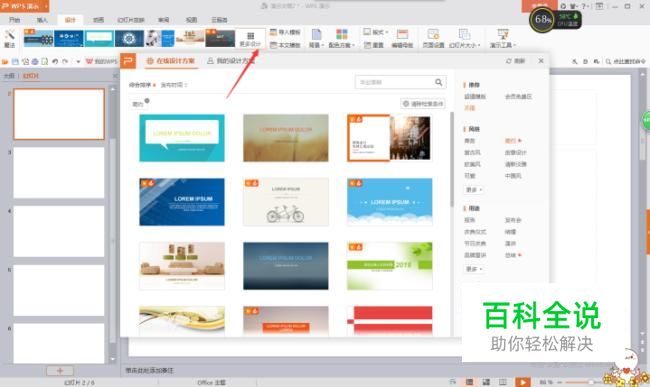This screenshot has width=650, height=387.
Task: Close the slide thumbnail pane with its X
Action: (115, 76)
